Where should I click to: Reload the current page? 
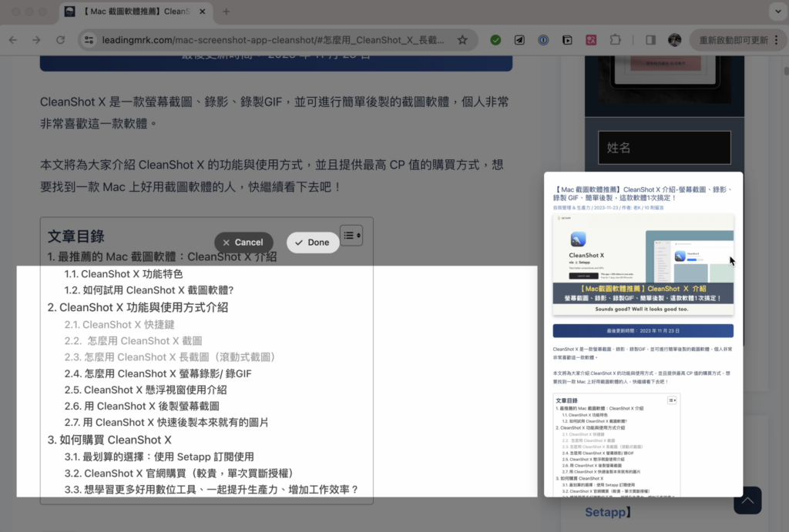point(60,40)
